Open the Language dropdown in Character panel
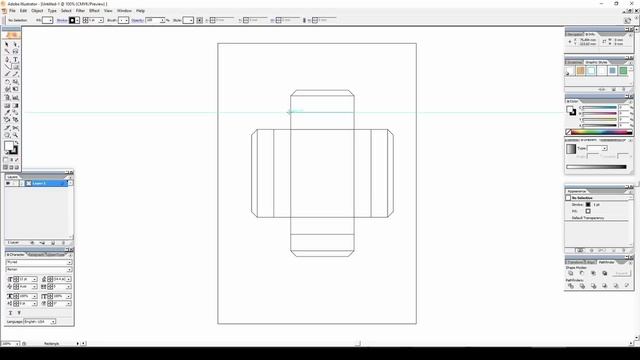 [x=53, y=322]
